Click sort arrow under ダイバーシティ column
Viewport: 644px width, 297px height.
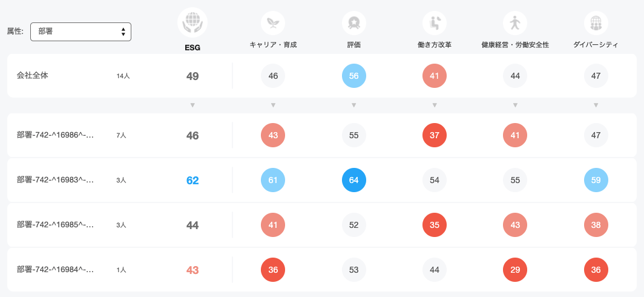tap(596, 105)
